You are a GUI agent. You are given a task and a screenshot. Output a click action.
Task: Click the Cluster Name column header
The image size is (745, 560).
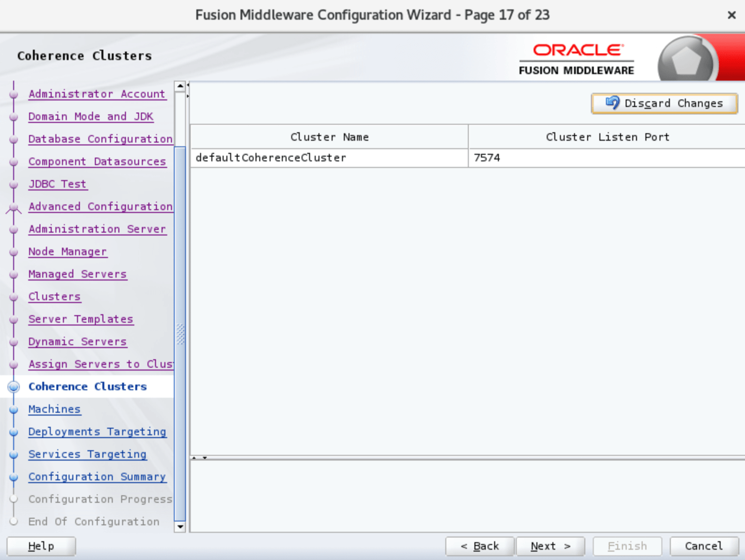click(x=329, y=137)
